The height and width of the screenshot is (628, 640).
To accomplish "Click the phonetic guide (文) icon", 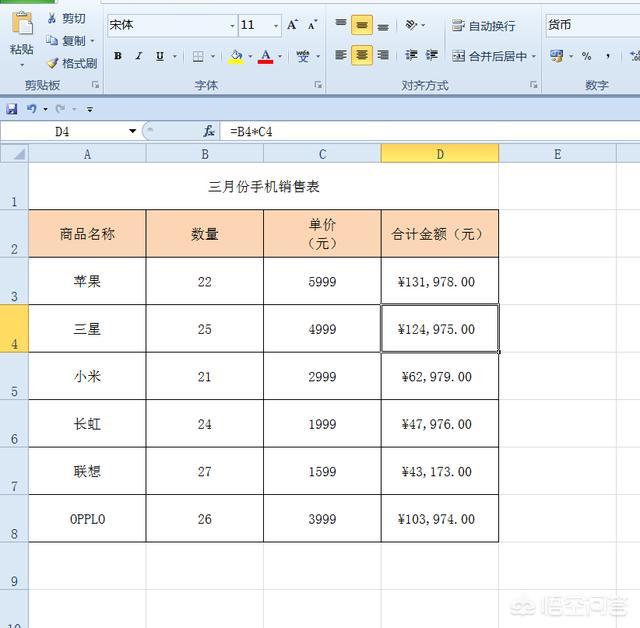I will click(x=303, y=56).
